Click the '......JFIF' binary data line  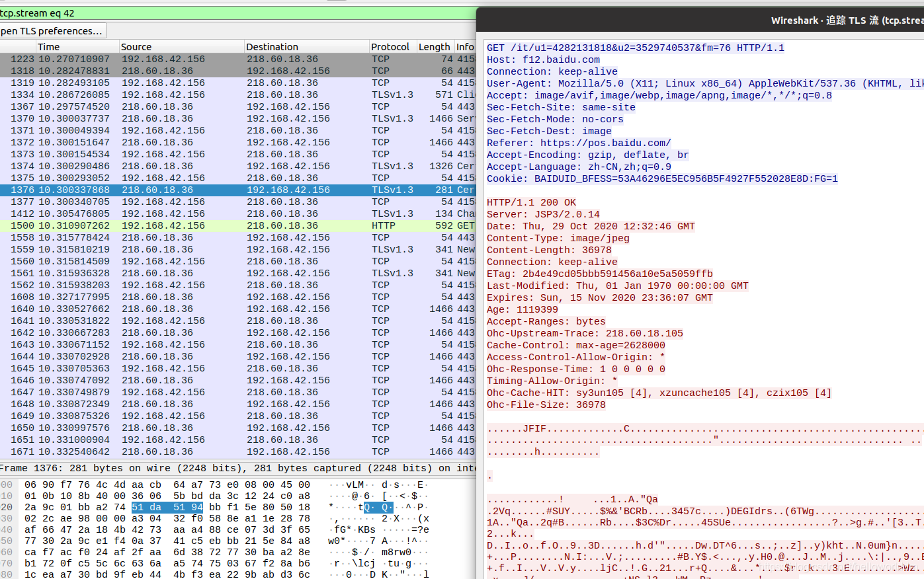[x=705, y=428]
